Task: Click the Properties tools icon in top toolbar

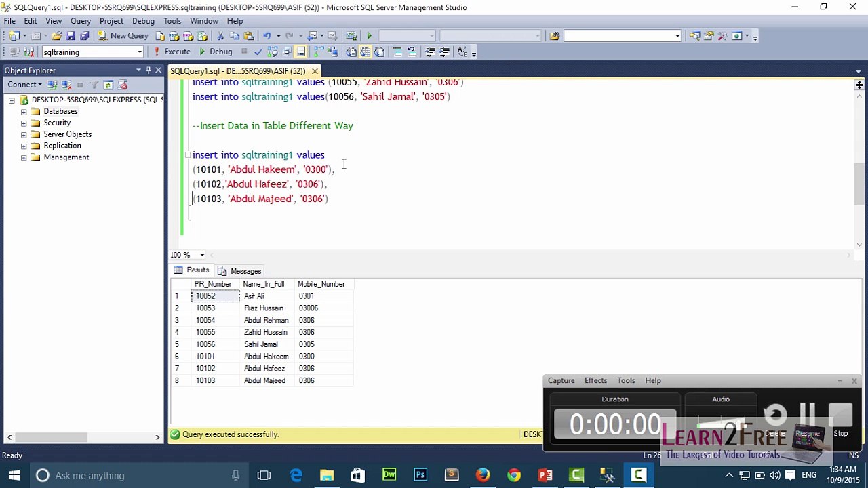Action: pyautogui.click(x=709, y=36)
